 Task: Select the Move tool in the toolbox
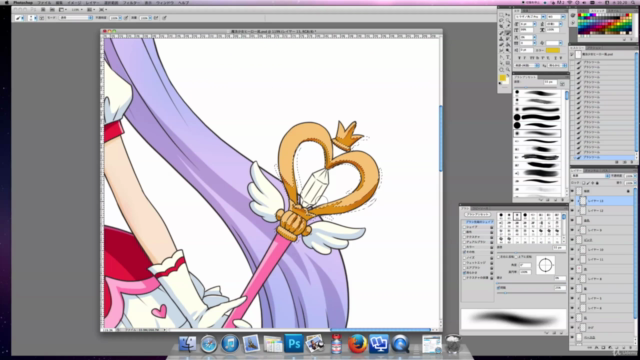tap(508, 15)
